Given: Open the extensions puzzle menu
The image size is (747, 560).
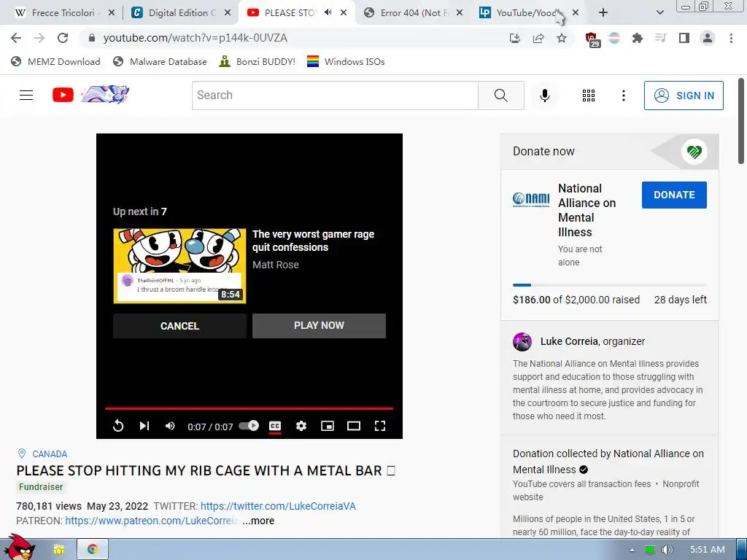Looking at the screenshot, I should tap(637, 38).
